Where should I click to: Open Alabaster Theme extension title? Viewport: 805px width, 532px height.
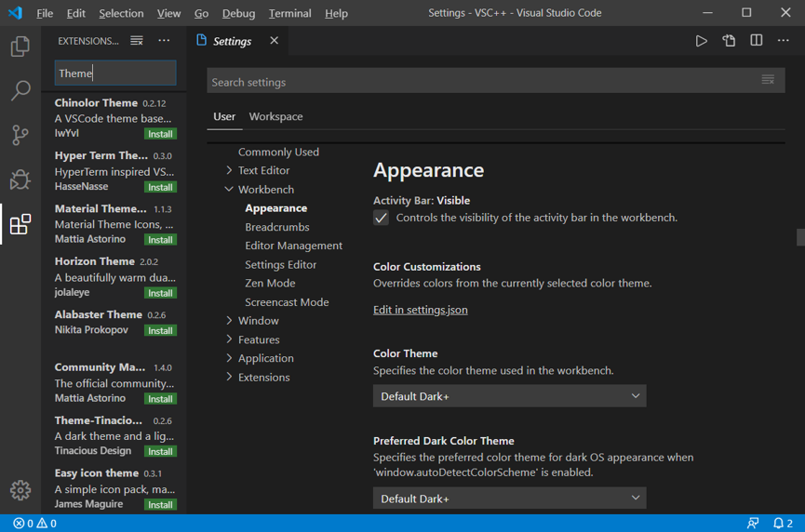pyautogui.click(x=98, y=314)
